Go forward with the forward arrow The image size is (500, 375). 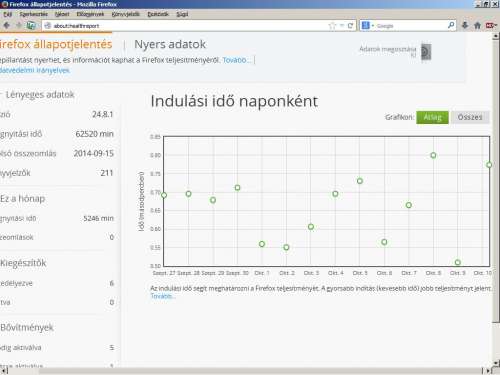click(18, 25)
